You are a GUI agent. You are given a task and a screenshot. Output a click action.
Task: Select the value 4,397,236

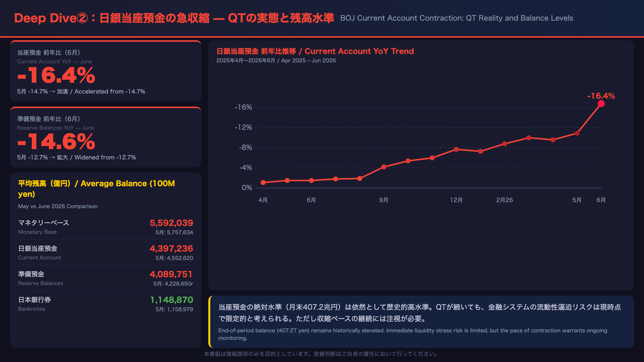pyautogui.click(x=171, y=249)
